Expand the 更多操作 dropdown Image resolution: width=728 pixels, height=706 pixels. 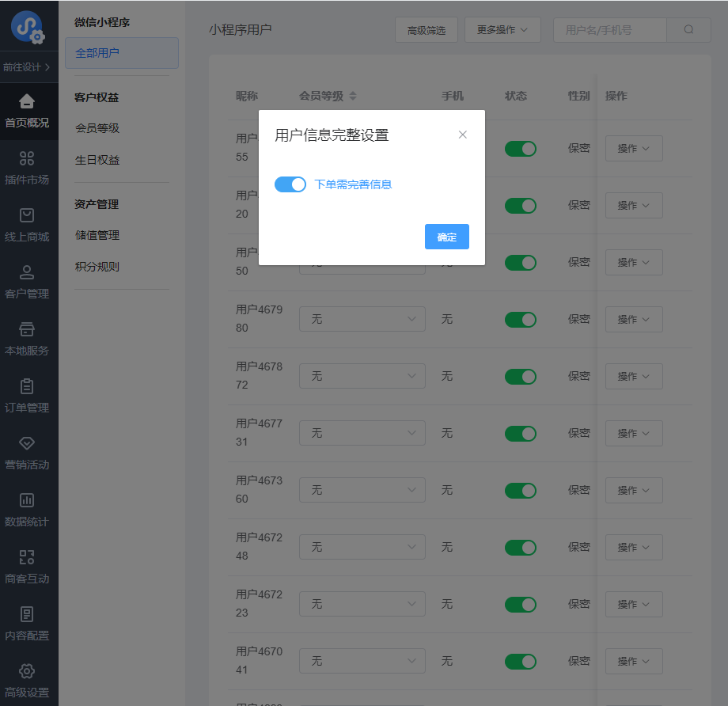tap(502, 30)
